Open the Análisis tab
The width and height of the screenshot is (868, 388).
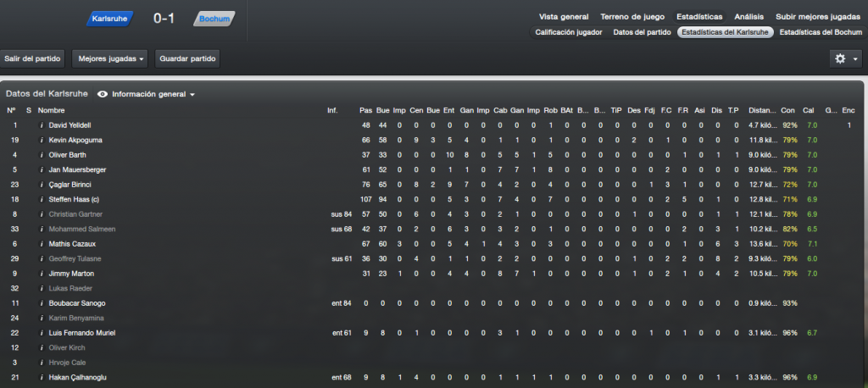(x=749, y=17)
